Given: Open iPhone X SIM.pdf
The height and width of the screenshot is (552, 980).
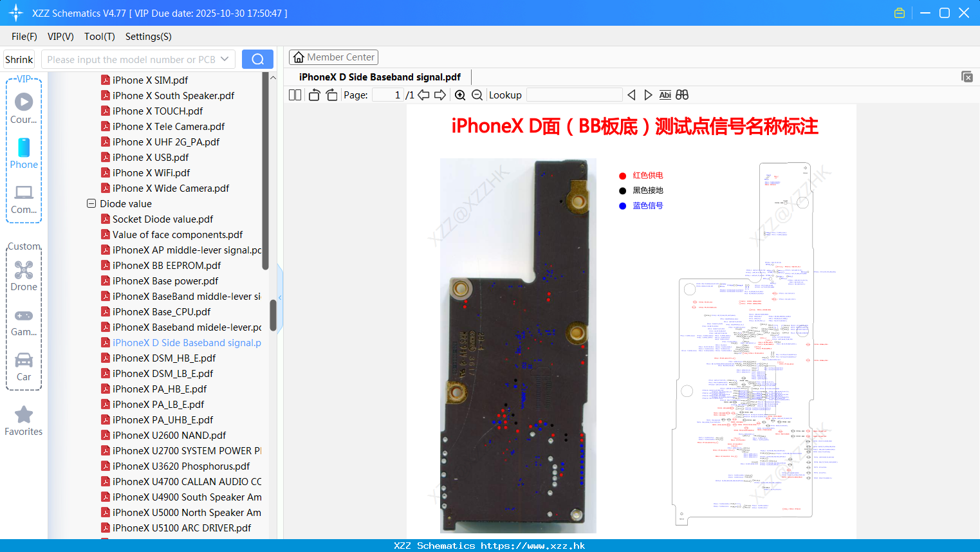Looking at the screenshot, I should click(150, 80).
